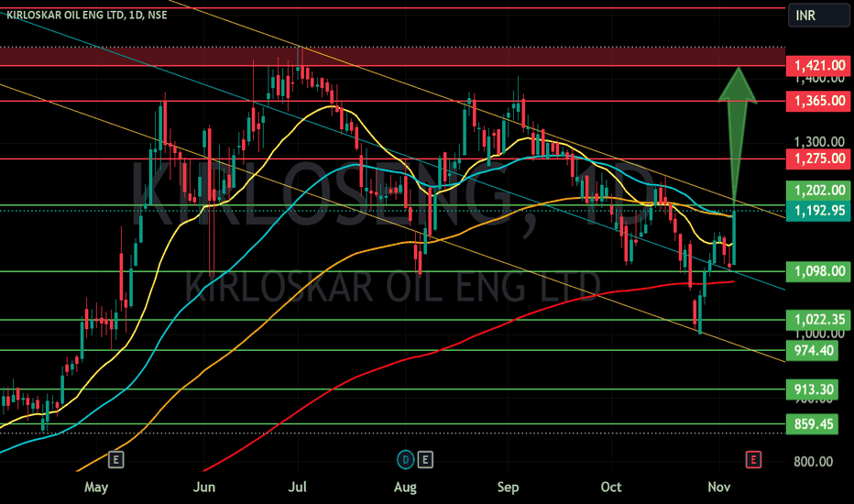Viewport: 854px width, 504px height.
Task: Click the Aug label on time axis
Action: 405,488
